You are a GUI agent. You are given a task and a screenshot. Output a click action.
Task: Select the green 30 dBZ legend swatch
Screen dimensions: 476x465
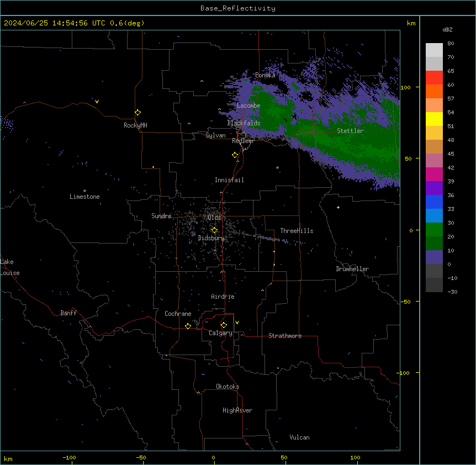coord(434,230)
